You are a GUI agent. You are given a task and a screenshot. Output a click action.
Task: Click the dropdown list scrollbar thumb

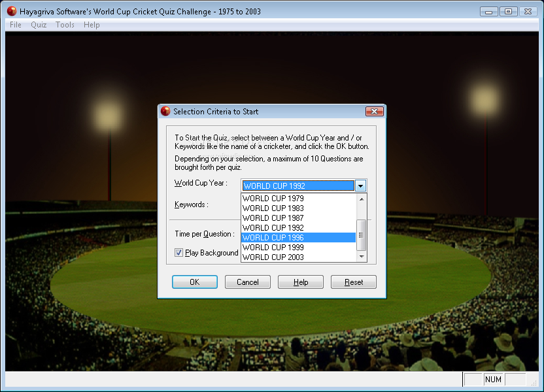click(x=362, y=235)
